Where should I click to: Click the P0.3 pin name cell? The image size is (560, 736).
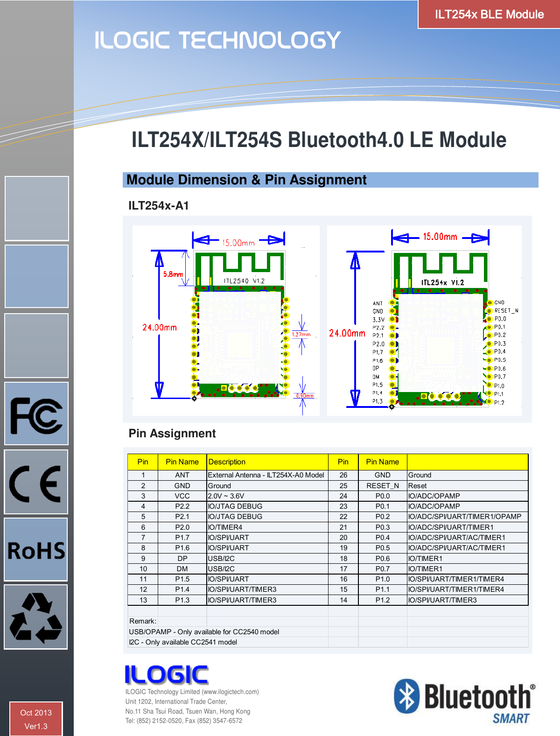click(383, 527)
